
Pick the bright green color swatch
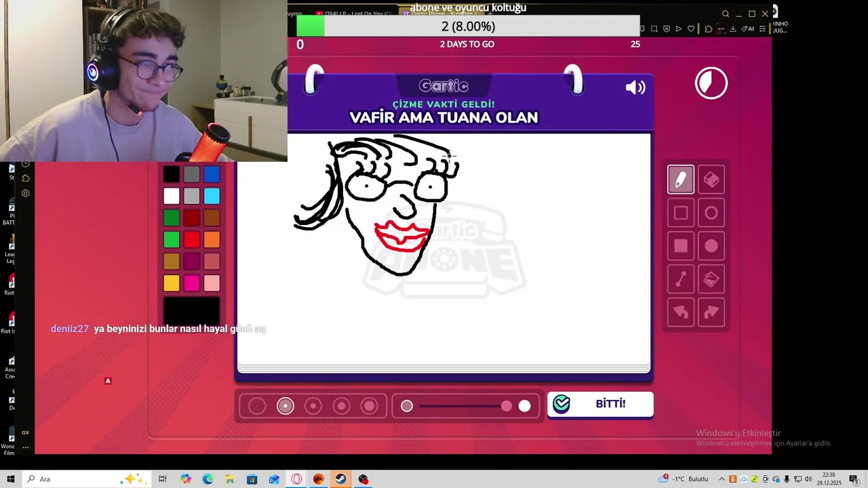pyautogui.click(x=172, y=239)
